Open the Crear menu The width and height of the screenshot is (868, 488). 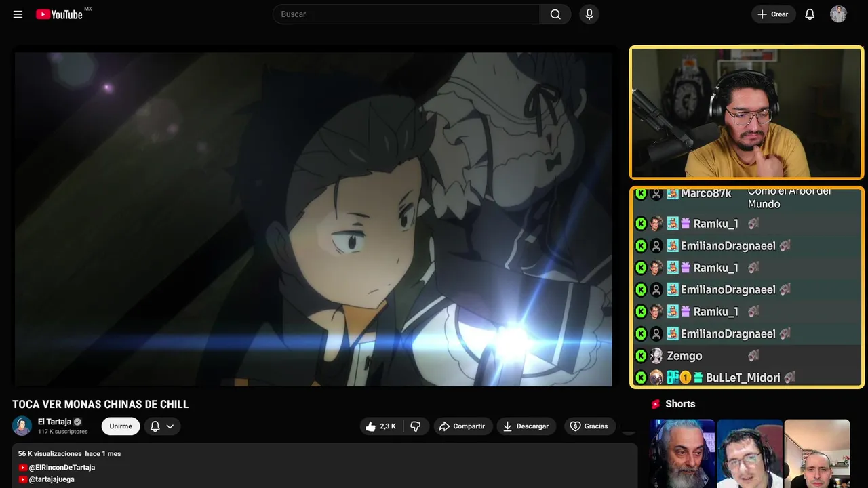point(773,14)
